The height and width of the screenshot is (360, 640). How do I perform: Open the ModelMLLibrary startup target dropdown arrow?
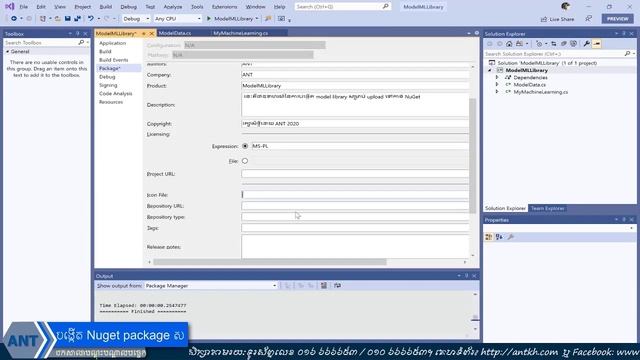(257, 19)
